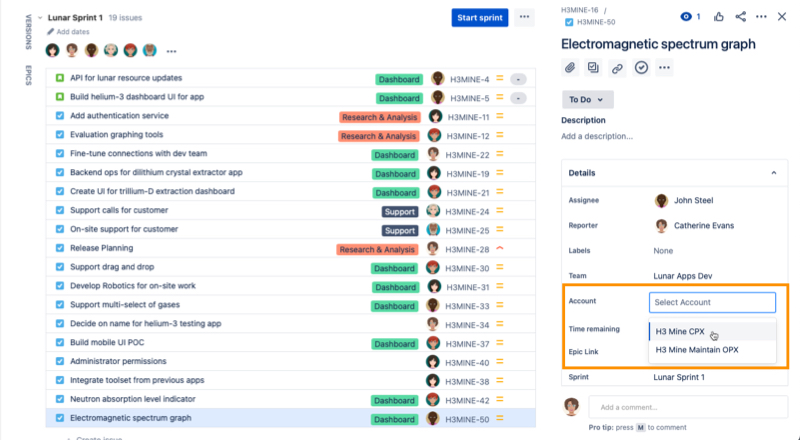The width and height of the screenshot is (800, 440).
Task: Click the Start sprint button
Action: [480, 18]
